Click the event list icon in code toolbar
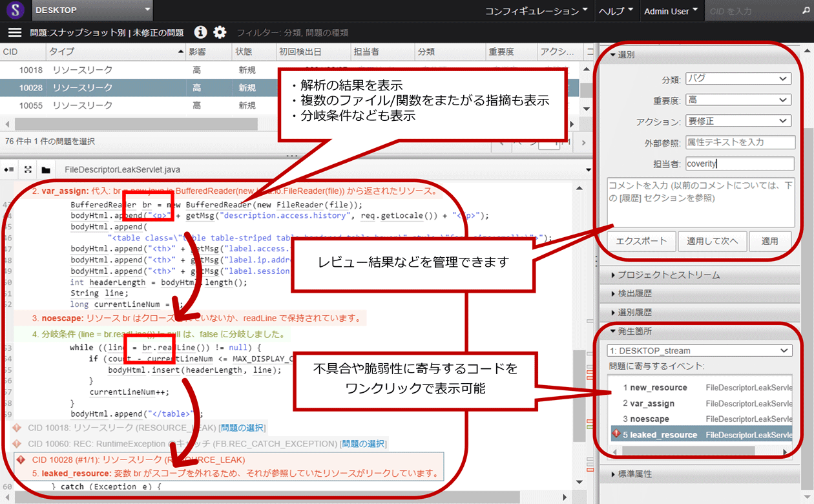Screen dimensions: 814x504 pyautogui.click(x=10, y=170)
